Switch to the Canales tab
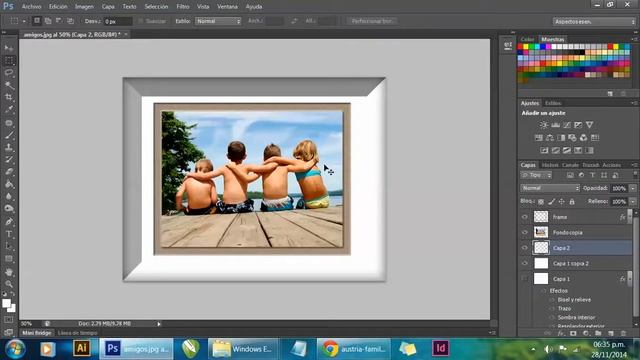Image resolution: width=640 pixels, height=360 pixels. pos(570,165)
